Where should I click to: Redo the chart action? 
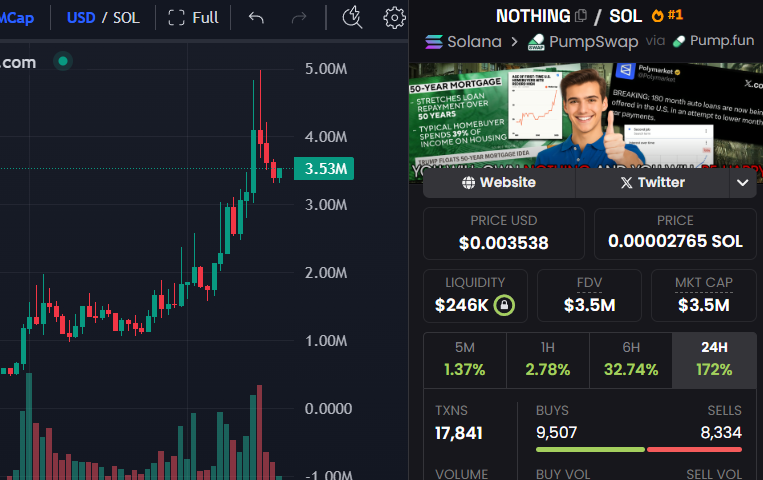click(299, 18)
